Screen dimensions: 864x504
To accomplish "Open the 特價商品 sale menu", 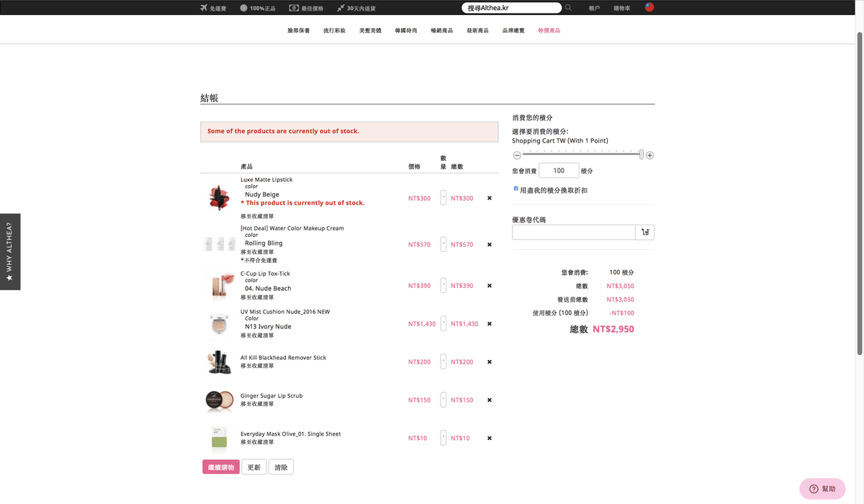I will point(549,31).
